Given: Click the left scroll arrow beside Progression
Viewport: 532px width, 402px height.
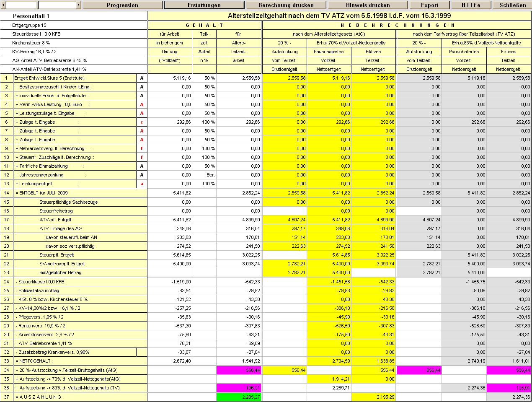Looking at the screenshot, I should click(x=3, y=5).
